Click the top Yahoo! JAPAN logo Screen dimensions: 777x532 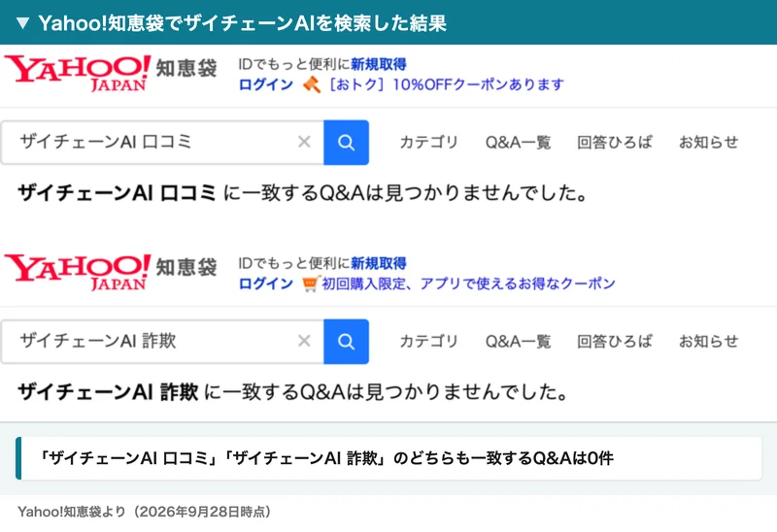tap(78, 73)
